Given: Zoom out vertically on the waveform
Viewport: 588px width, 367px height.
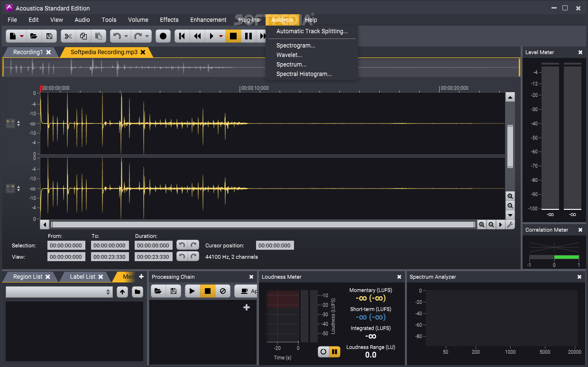Looking at the screenshot, I should [x=510, y=206].
